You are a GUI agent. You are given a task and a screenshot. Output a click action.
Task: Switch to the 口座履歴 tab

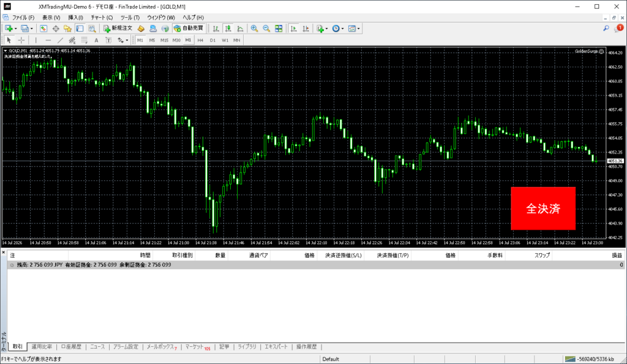tap(71, 347)
